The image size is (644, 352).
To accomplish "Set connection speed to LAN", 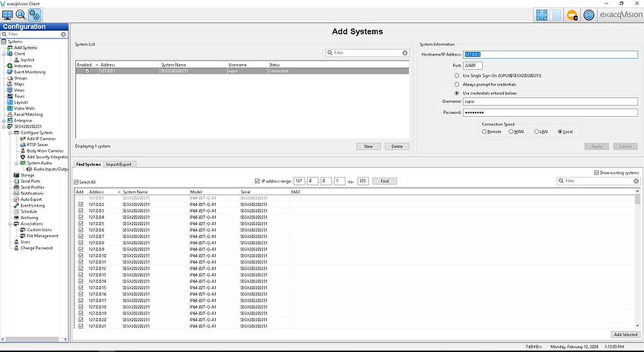I will (x=536, y=131).
